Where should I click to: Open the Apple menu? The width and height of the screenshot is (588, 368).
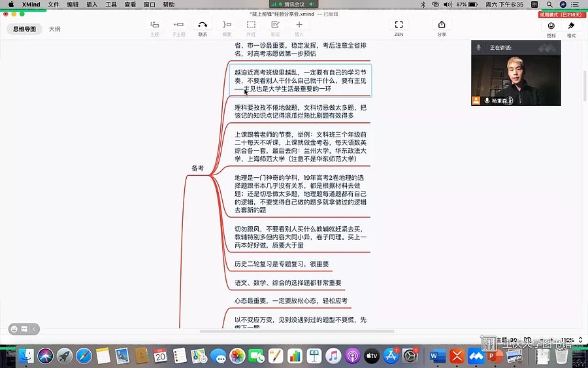pyautogui.click(x=11, y=5)
